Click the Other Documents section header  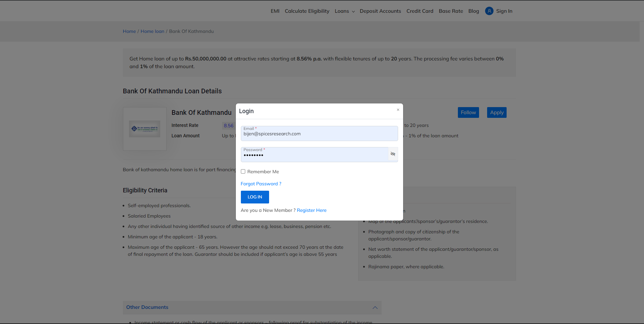252,308
